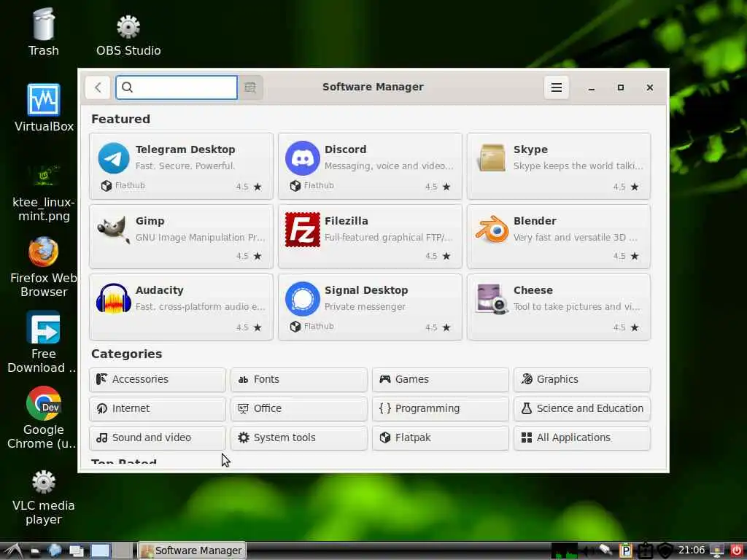Image resolution: width=747 pixels, height=560 pixels.
Task: Click the Flathub label on Discord card
Action: coord(319,185)
